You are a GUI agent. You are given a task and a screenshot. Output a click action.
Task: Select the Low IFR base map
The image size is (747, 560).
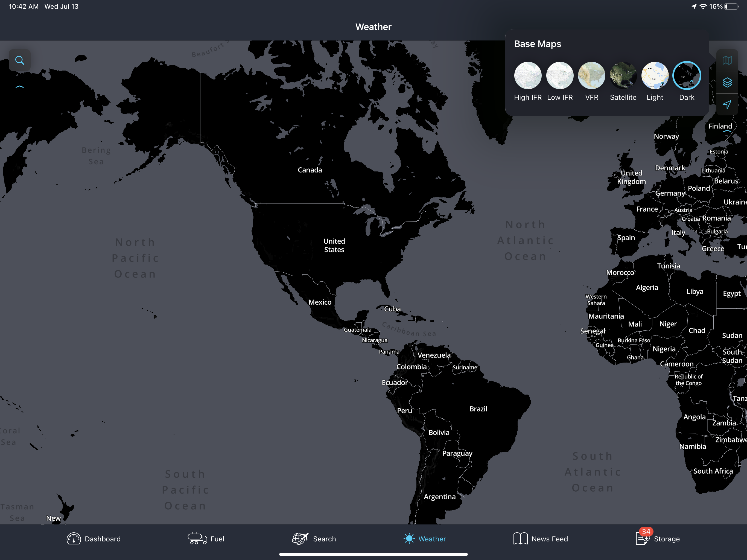coord(560,75)
